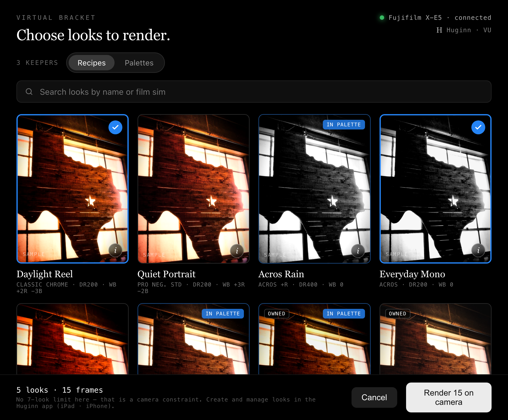Click the 'VIRTUAL BRACKET' header label
This screenshot has height=420, width=508.
point(56,17)
